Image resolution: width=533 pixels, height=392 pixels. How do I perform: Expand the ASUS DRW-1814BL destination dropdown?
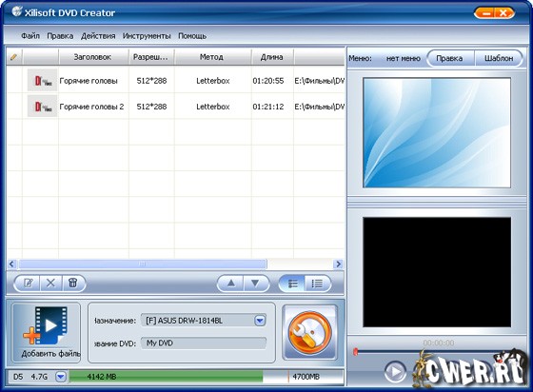point(260,321)
